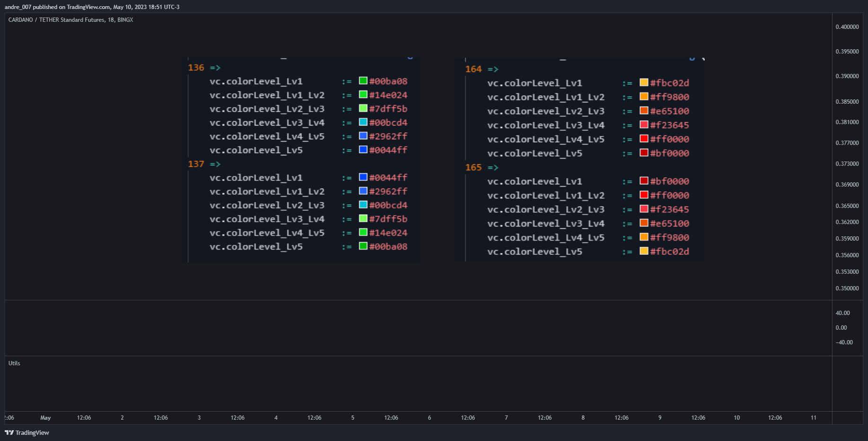Click the dark red #bf0000 swatch under line 164
Image resolution: width=868 pixels, height=441 pixels.
644,153
